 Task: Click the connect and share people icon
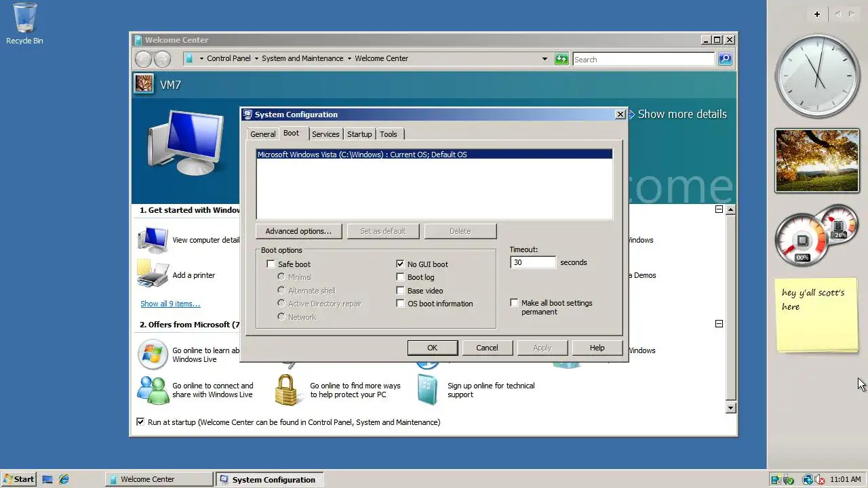point(153,390)
